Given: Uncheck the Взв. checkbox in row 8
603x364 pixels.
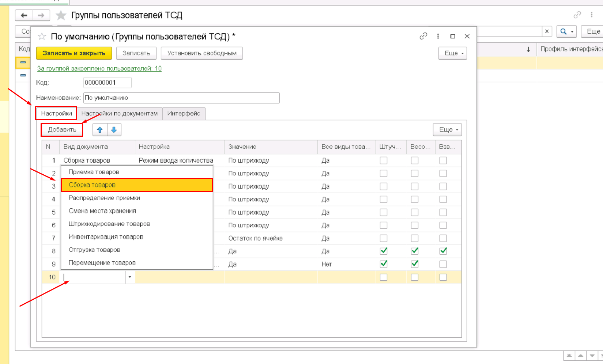Looking at the screenshot, I should tap(443, 251).
